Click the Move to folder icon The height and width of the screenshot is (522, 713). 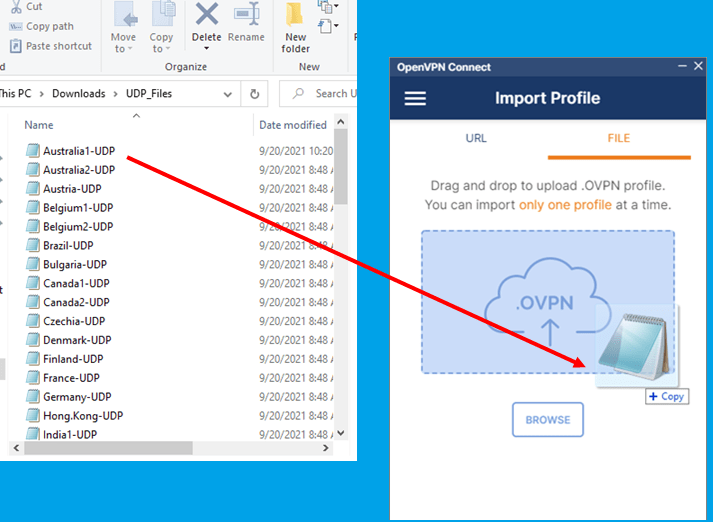pyautogui.click(x=125, y=15)
